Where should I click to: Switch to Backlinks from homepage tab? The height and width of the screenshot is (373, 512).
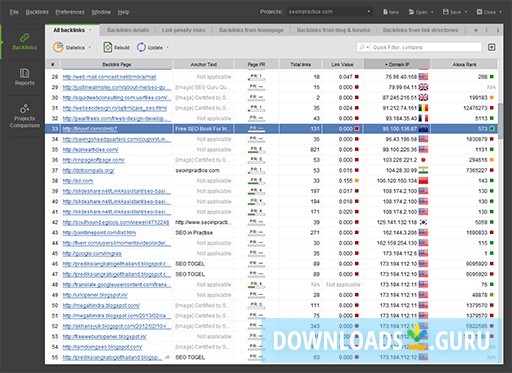pos(251,30)
